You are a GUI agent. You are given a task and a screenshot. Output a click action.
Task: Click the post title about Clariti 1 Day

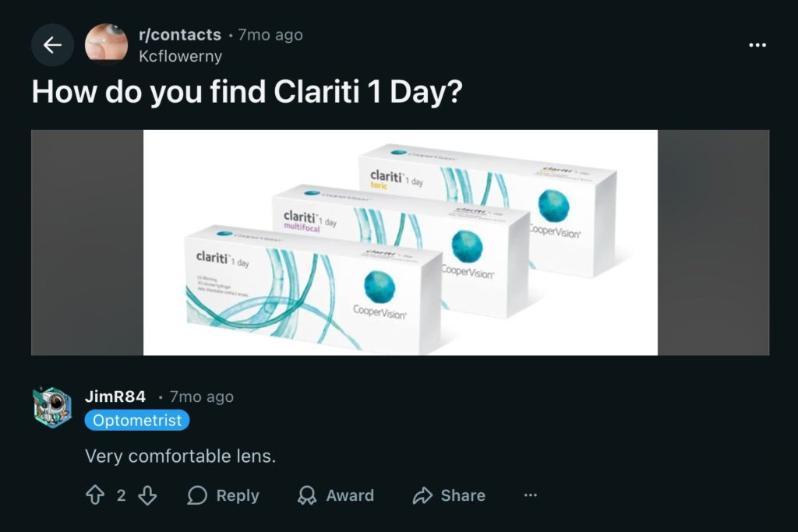(247, 92)
